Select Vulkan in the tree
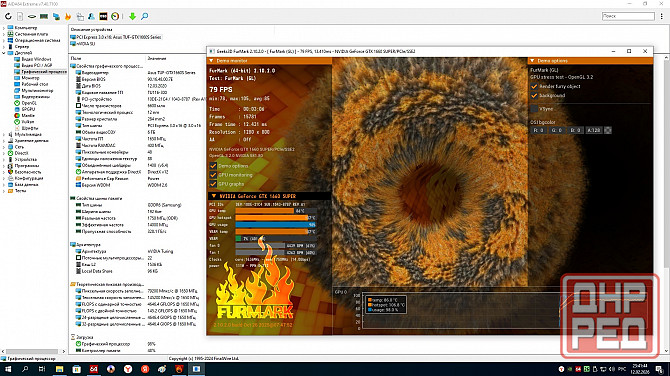 pyautogui.click(x=28, y=122)
